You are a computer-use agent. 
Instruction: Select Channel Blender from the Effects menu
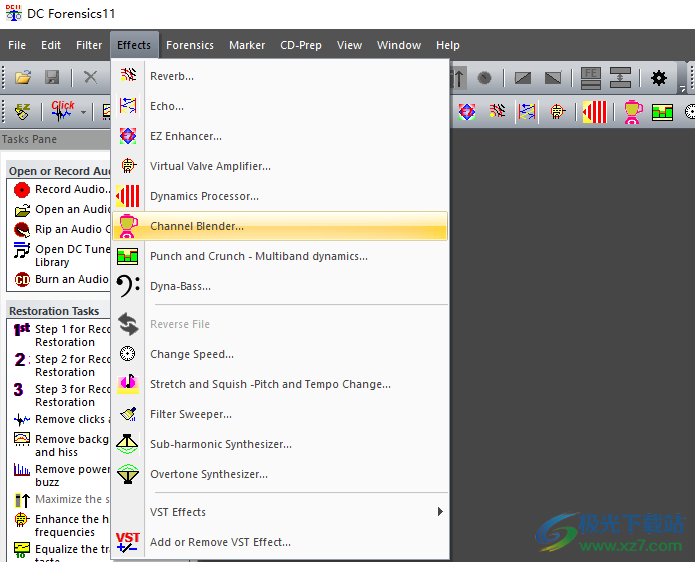(196, 226)
